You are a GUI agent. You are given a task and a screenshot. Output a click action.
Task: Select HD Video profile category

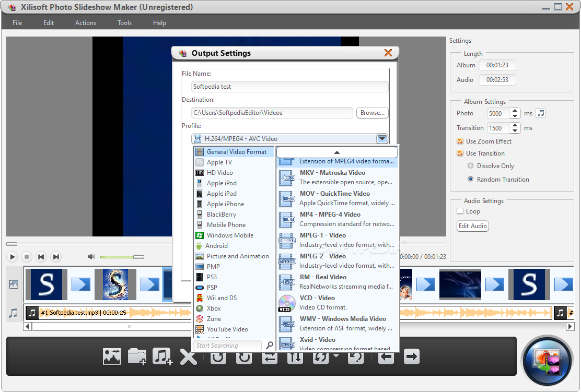point(234,173)
